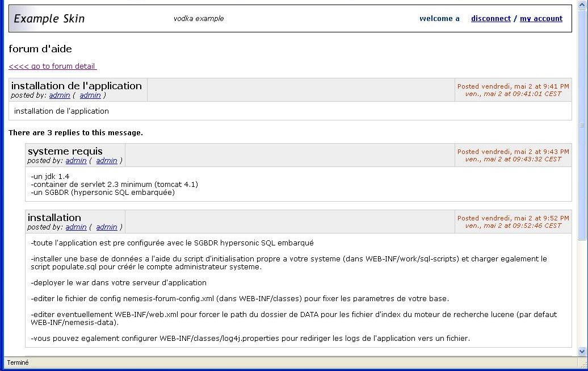
Task: Open the my account link
Action: click(541, 18)
